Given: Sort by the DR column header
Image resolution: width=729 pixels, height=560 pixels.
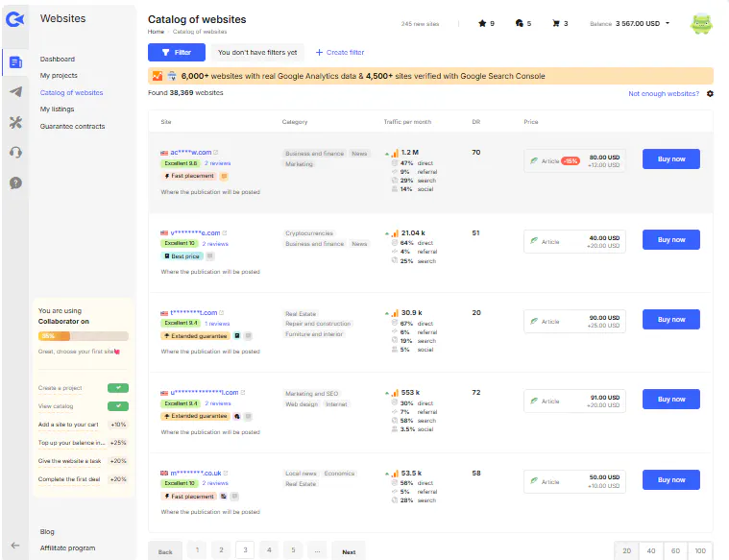Looking at the screenshot, I should coord(476,121).
